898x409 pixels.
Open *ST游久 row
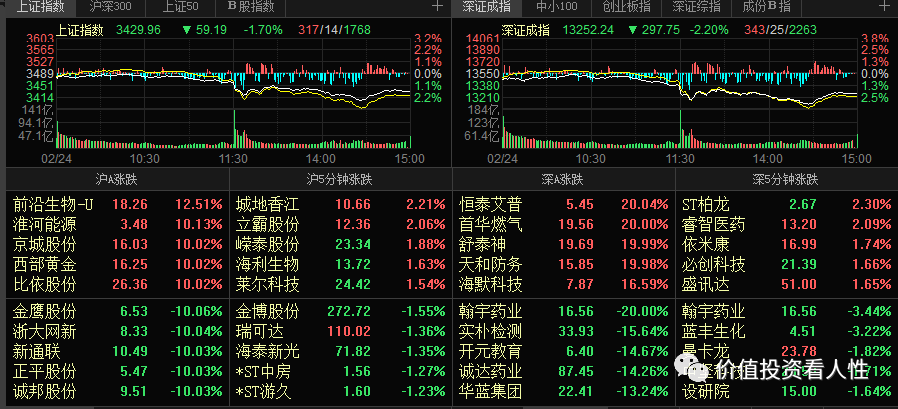tap(340, 392)
